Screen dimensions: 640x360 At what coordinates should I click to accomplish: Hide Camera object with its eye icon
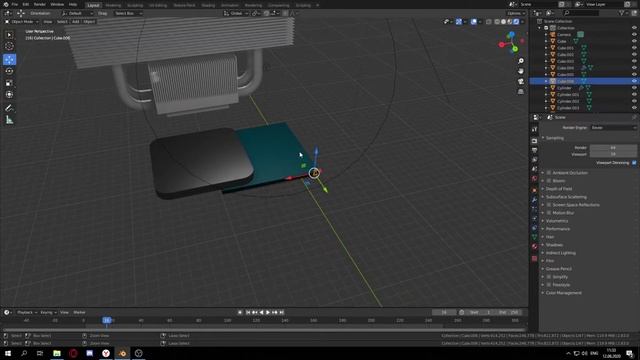click(634, 35)
